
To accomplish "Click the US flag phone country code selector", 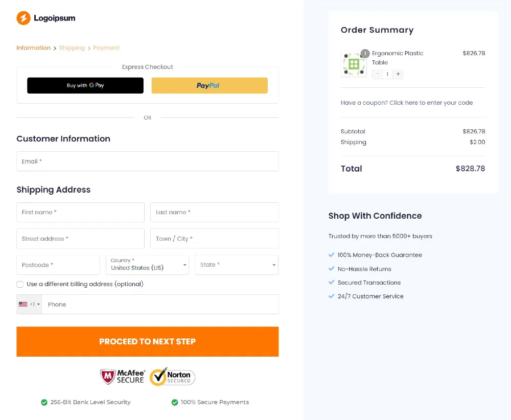I will (29, 305).
